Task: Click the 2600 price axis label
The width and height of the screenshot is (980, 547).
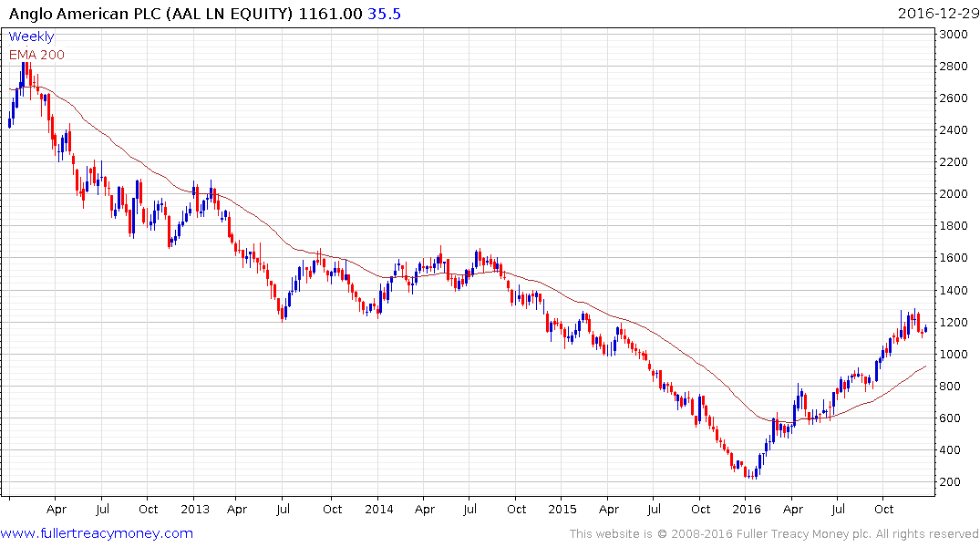Action: (x=954, y=98)
